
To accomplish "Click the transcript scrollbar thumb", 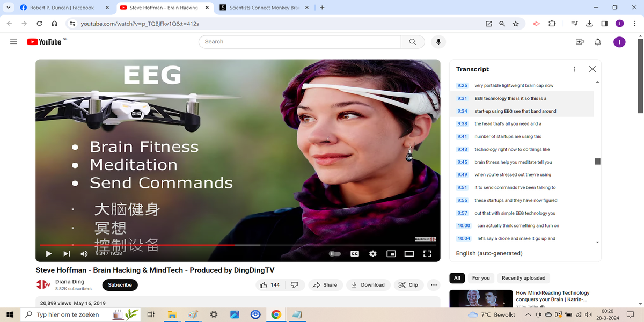I will pos(597,162).
